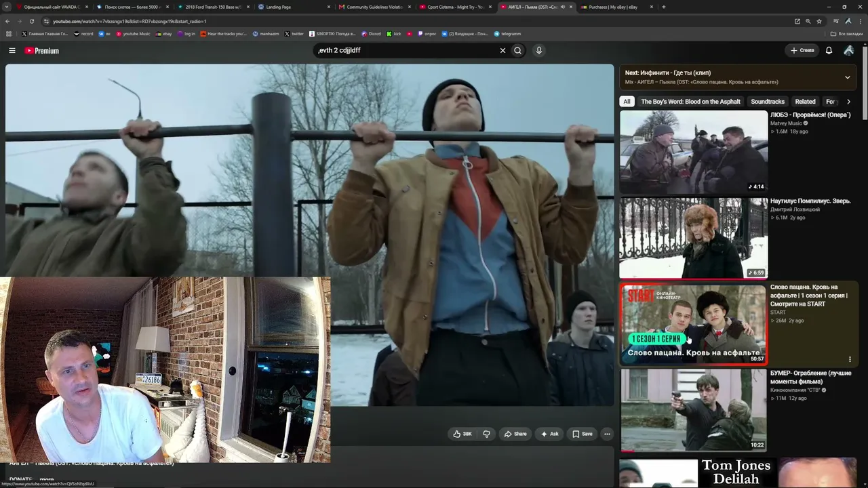Reload the YouTube page
Image resolution: width=868 pixels, height=488 pixels.
click(32, 21)
